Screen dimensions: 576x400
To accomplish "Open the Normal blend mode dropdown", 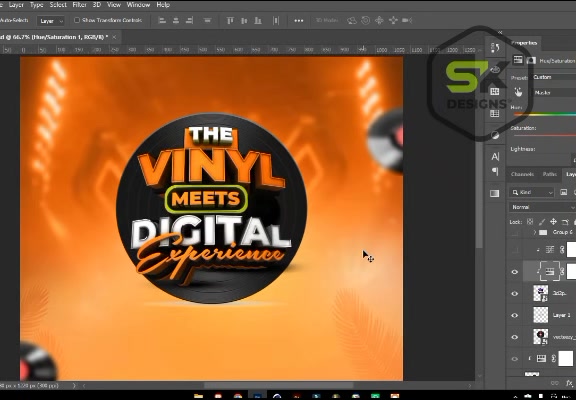I will pyautogui.click(x=542, y=207).
